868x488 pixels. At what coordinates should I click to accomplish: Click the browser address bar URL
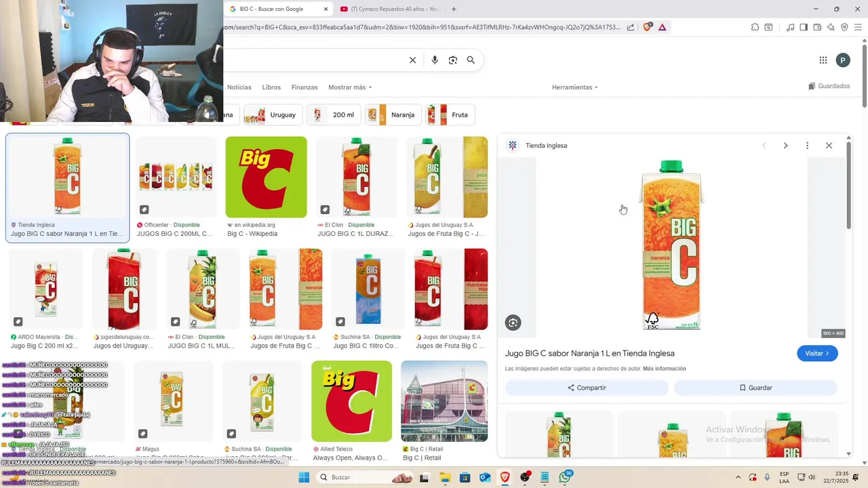tap(422, 27)
